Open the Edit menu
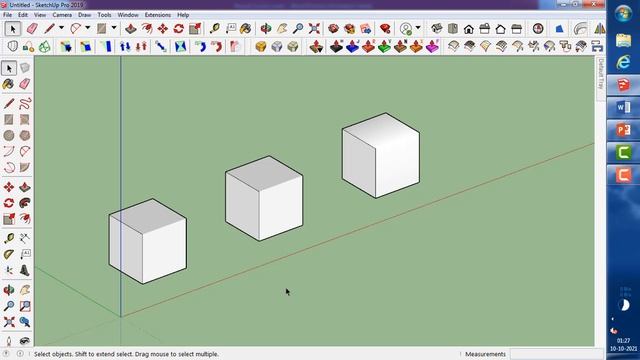This screenshot has height=360, width=640. tap(23, 15)
